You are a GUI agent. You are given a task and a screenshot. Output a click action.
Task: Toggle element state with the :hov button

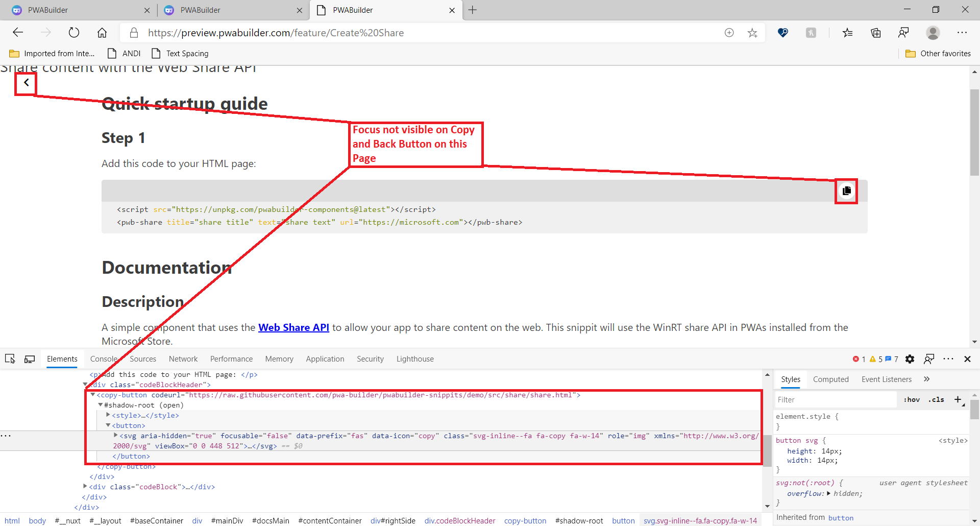pyautogui.click(x=912, y=399)
